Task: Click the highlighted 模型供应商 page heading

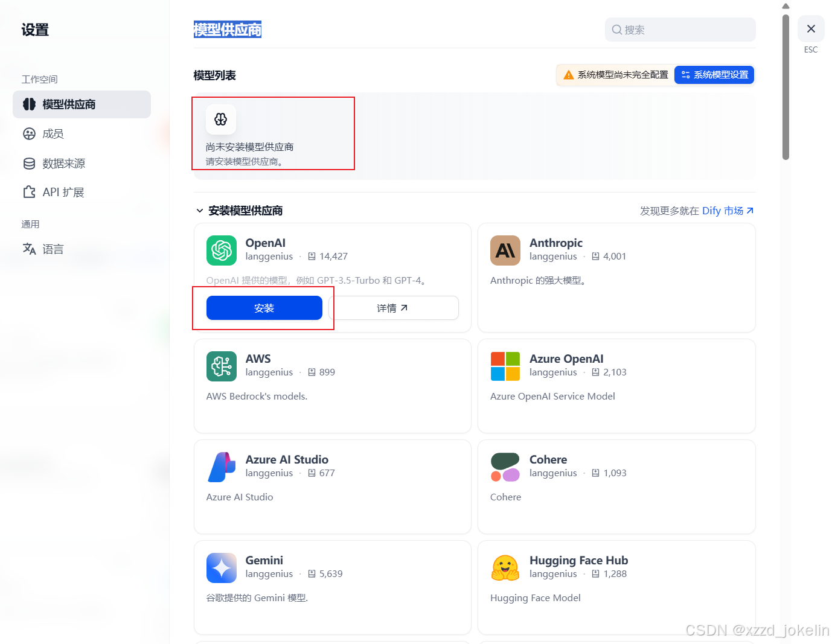Action: [x=228, y=30]
